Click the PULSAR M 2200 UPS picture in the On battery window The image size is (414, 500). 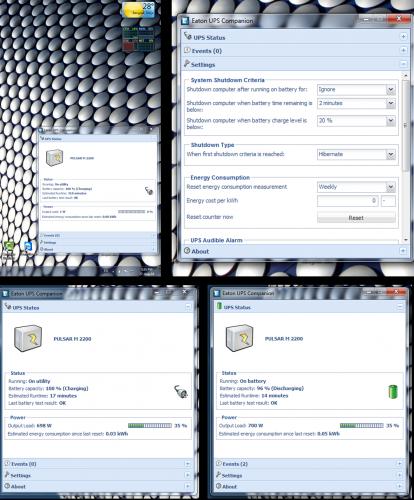pos(239,338)
